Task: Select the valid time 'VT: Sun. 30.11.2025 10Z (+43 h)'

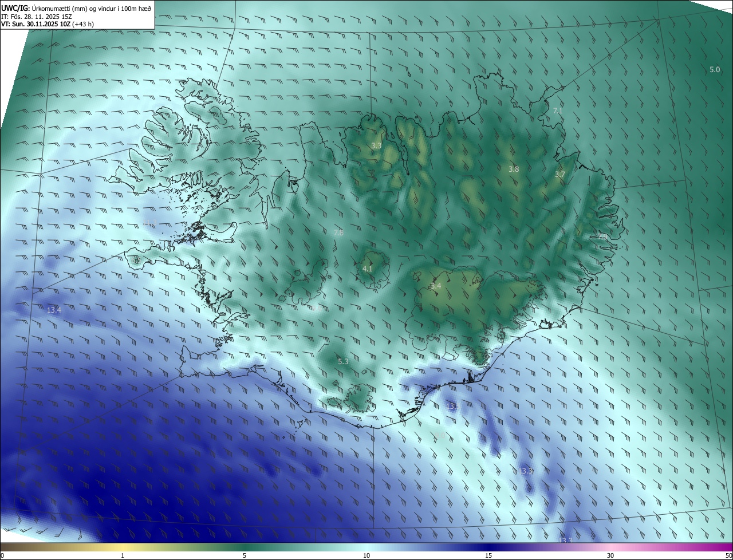Action: click(48, 24)
